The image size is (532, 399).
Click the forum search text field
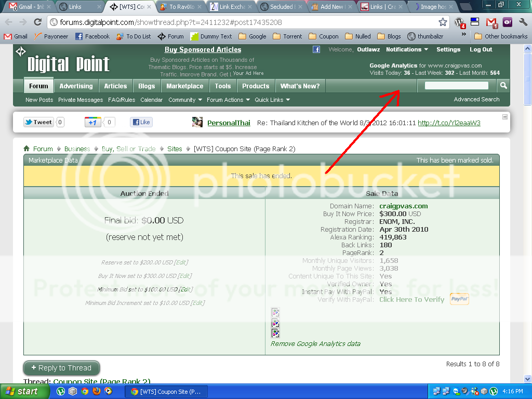point(456,86)
